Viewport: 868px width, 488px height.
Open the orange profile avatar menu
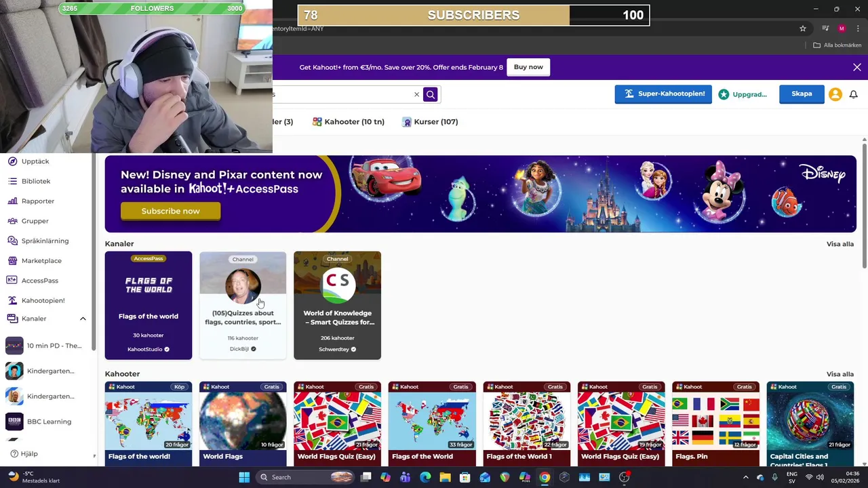835,94
